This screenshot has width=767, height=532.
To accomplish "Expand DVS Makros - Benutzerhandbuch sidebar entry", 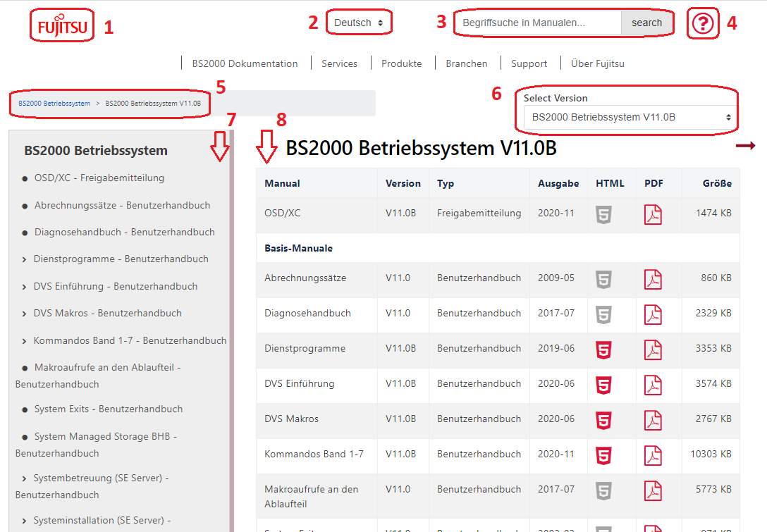I will pyautogui.click(x=25, y=314).
